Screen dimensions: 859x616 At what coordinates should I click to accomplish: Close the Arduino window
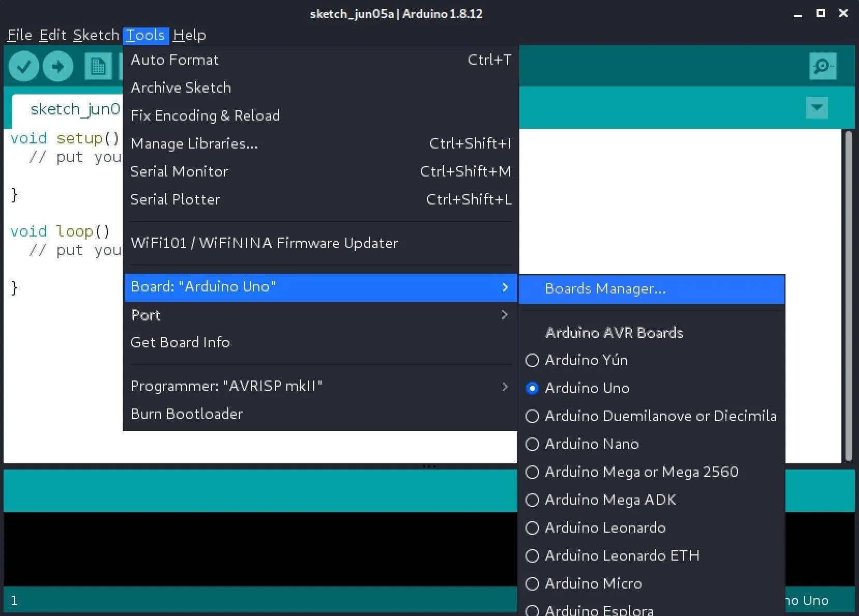click(843, 13)
